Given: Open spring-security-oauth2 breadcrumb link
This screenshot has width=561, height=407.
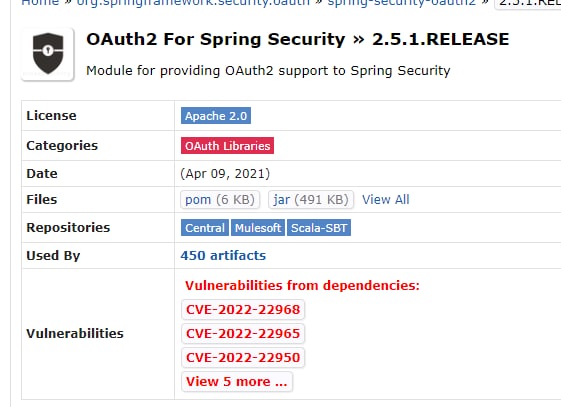Looking at the screenshot, I should point(402,3).
